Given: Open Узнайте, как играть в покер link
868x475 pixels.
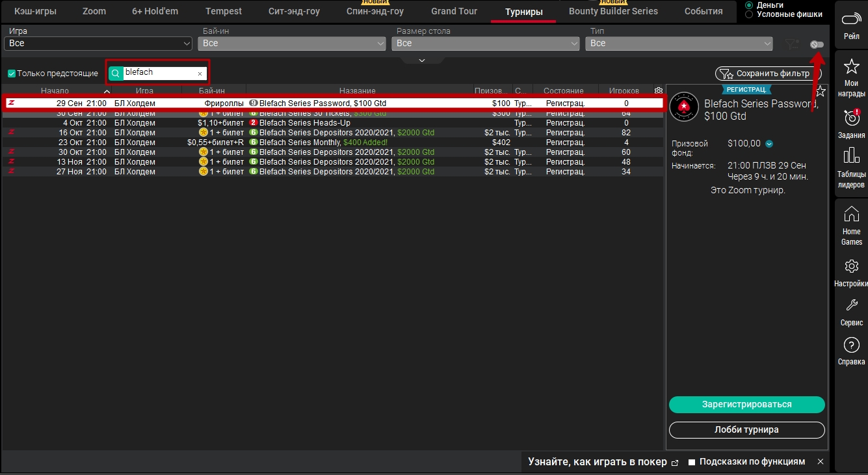Looking at the screenshot, I should coord(597,462).
